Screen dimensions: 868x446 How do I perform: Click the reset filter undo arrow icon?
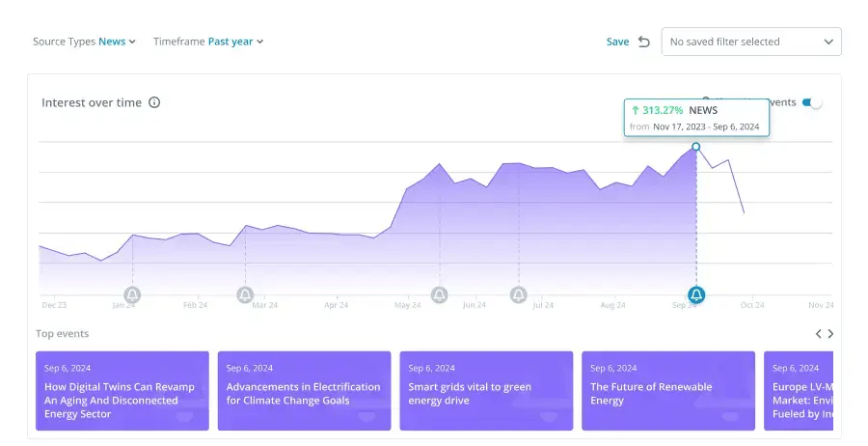pos(644,42)
